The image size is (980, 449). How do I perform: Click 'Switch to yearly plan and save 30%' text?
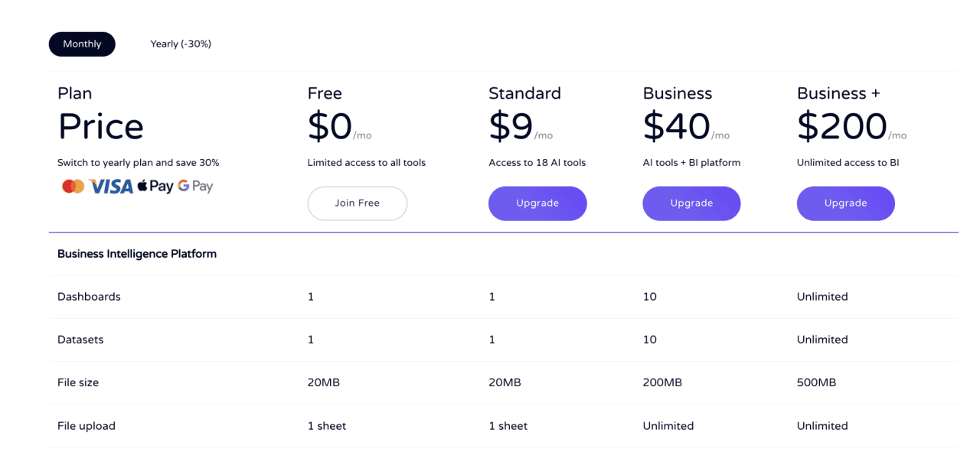(139, 163)
